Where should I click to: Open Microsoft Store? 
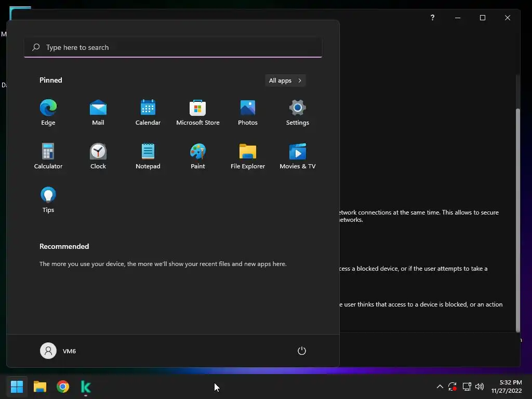tap(198, 112)
